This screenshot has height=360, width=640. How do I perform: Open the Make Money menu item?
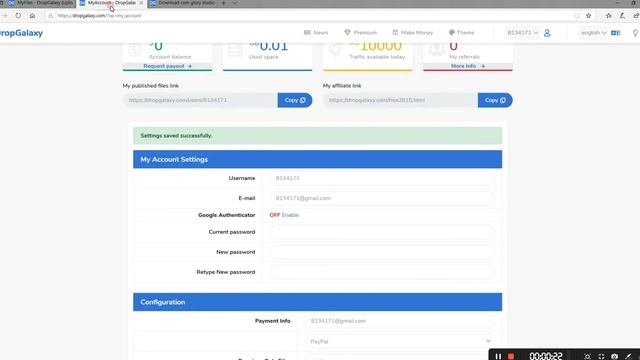pos(413,33)
